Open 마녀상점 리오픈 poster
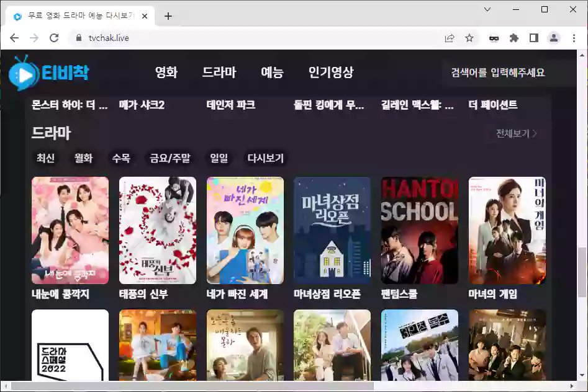This screenshot has width=588, height=392. [332, 231]
